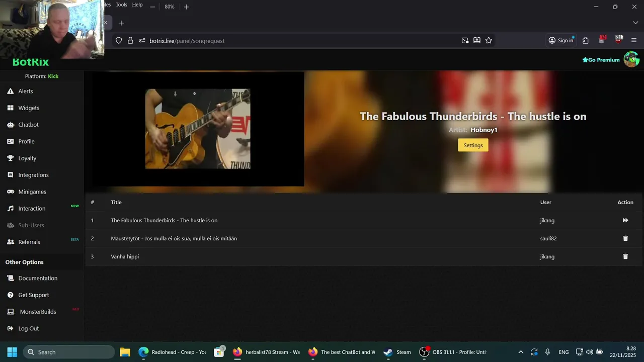Click the yellow Settings button

473,145
